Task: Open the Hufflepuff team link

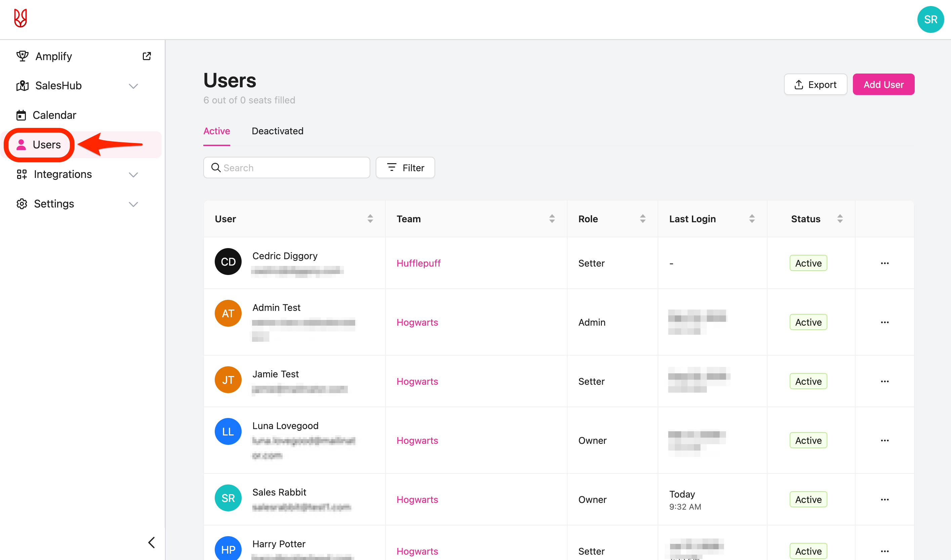Action: pos(418,263)
